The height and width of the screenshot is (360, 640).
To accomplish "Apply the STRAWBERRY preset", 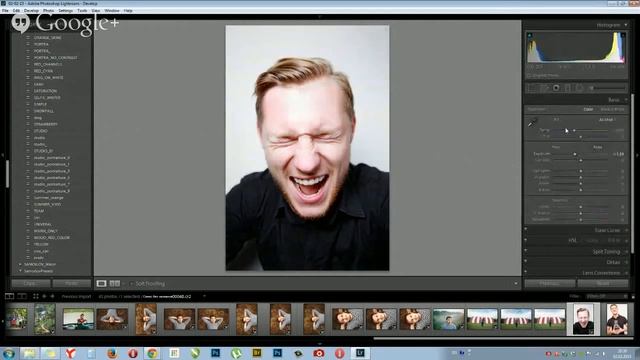I will coord(46,124).
